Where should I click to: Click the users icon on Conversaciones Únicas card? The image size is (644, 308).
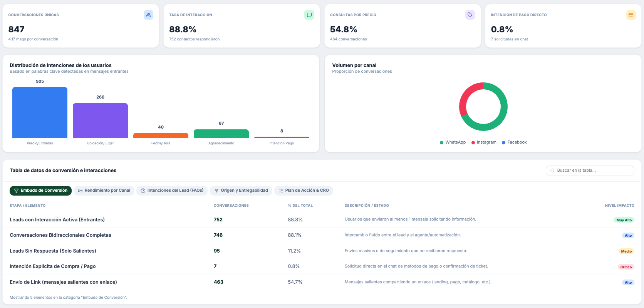(x=148, y=15)
